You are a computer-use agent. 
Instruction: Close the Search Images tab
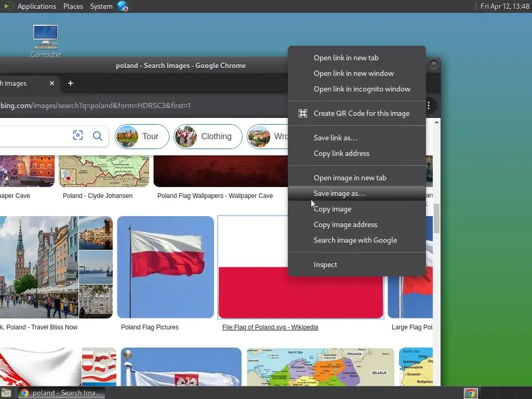coord(52,83)
